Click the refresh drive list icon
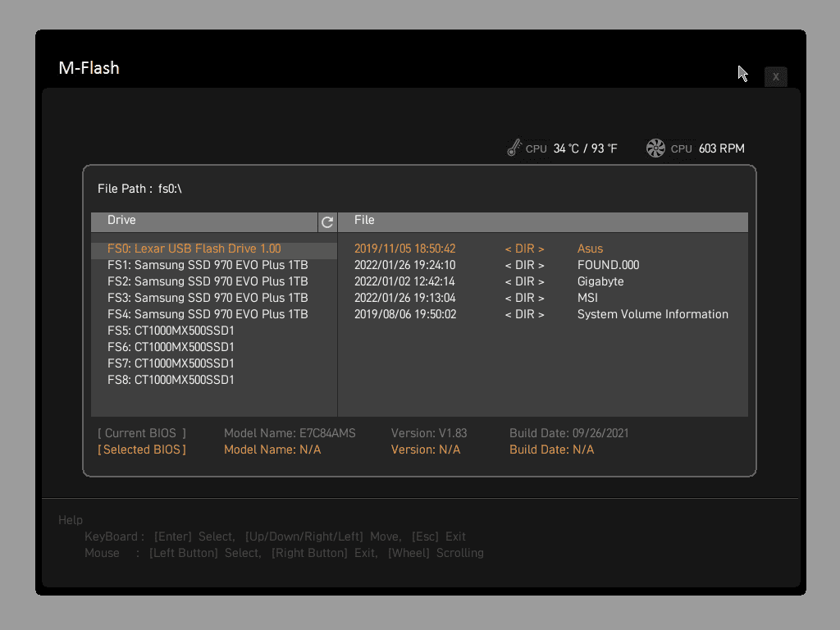The height and width of the screenshot is (630, 840). (327, 221)
